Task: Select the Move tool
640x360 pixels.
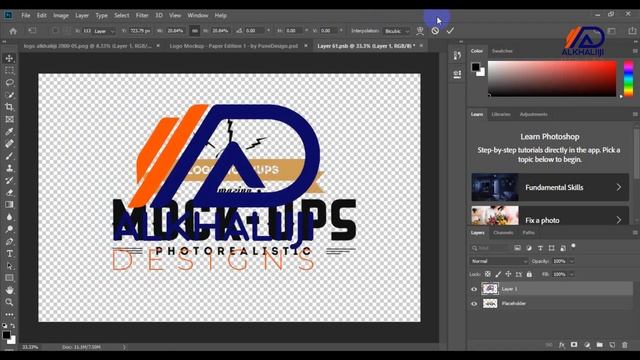Action: click(9, 58)
